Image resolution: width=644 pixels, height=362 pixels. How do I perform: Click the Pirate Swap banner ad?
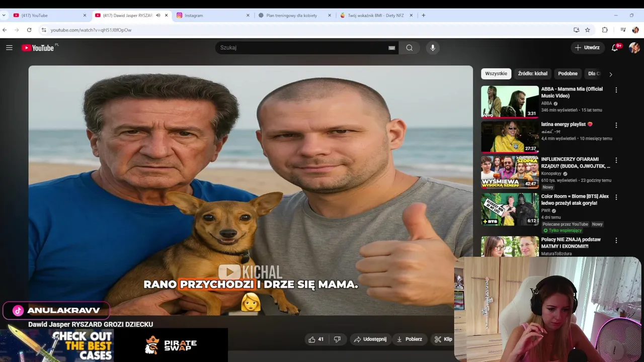coord(171,345)
